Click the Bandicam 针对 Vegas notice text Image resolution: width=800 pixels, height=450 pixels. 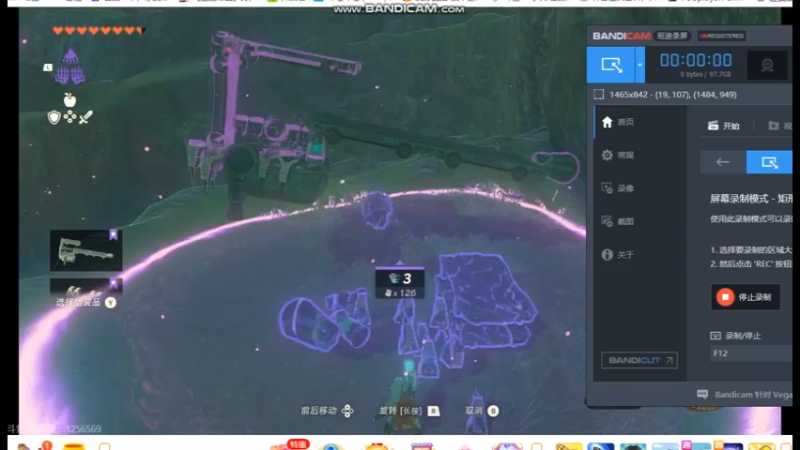(753, 394)
